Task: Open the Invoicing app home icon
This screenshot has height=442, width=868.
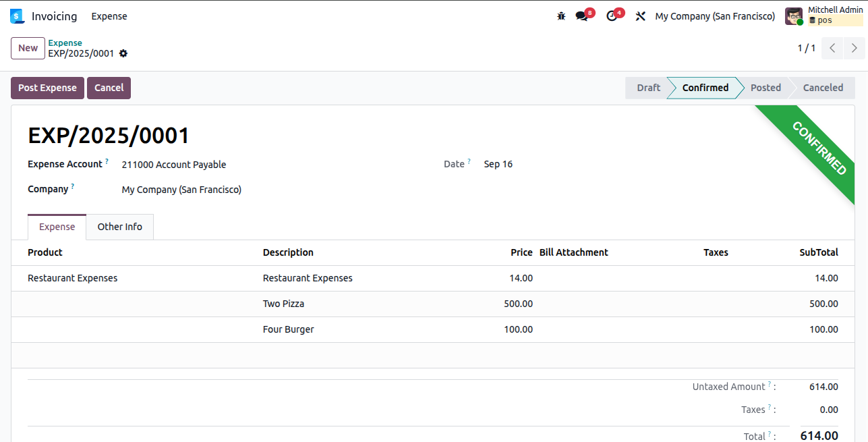Action: click(17, 16)
